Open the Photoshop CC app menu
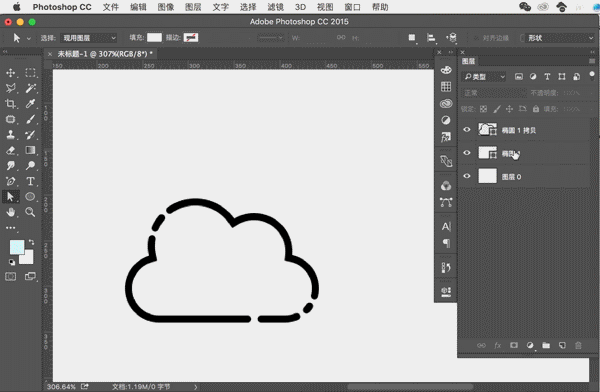Viewport: 600px width, 392px height. (62, 7)
